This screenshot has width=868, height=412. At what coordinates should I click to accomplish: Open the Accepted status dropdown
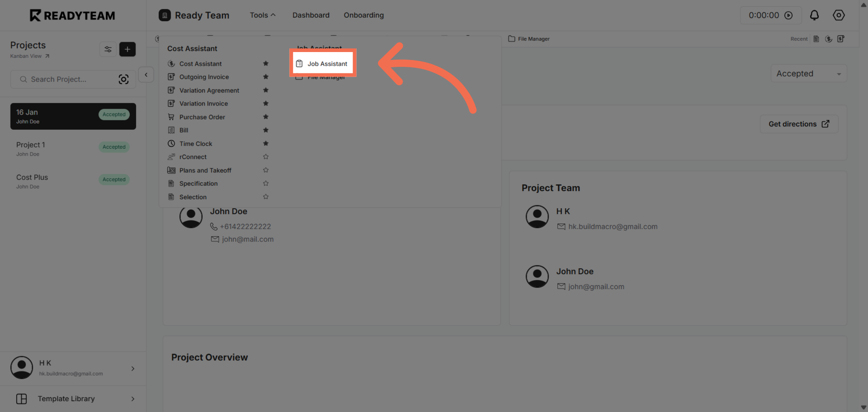point(808,73)
